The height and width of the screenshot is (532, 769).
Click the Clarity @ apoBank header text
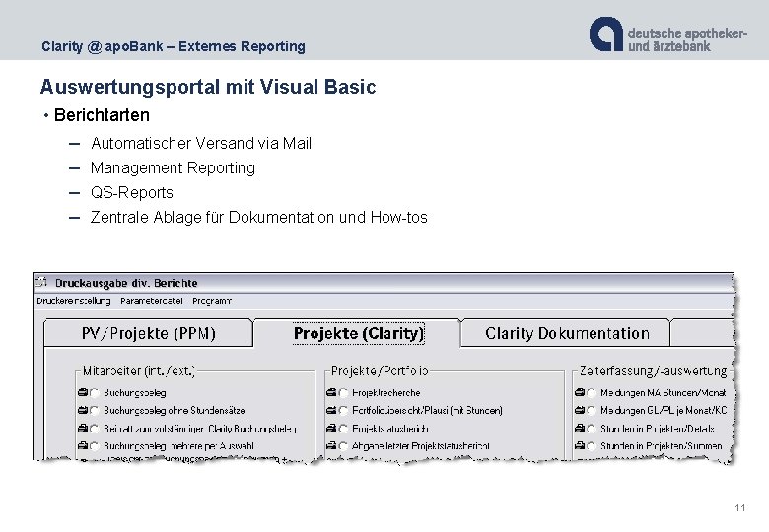point(174,46)
